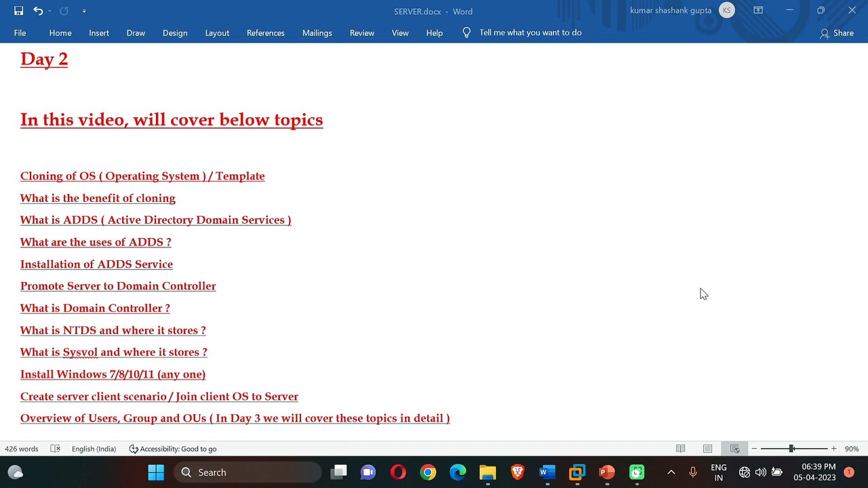The height and width of the screenshot is (488, 868).
Task: Click line What are the uses of ADDS ?
Action: 96,242
